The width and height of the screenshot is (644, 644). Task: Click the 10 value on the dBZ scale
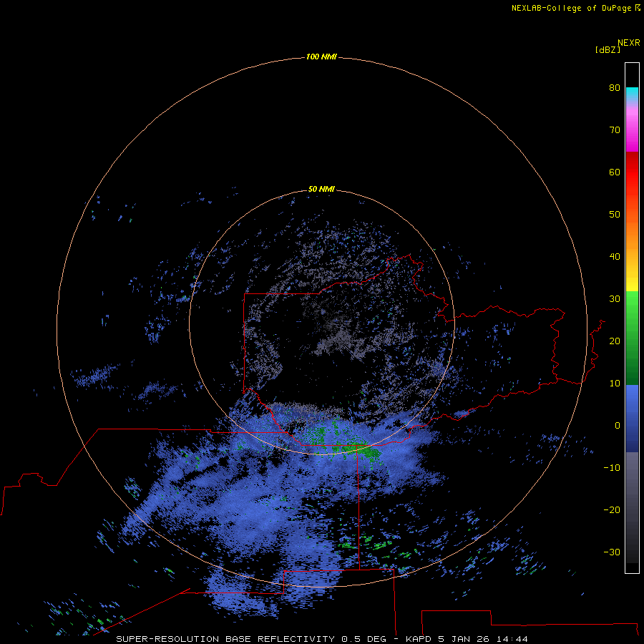615,384
